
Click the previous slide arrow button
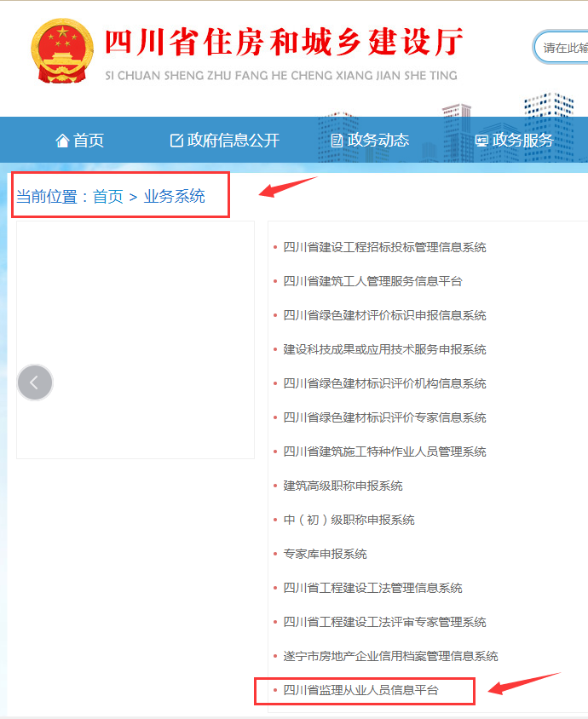point(35,383)
